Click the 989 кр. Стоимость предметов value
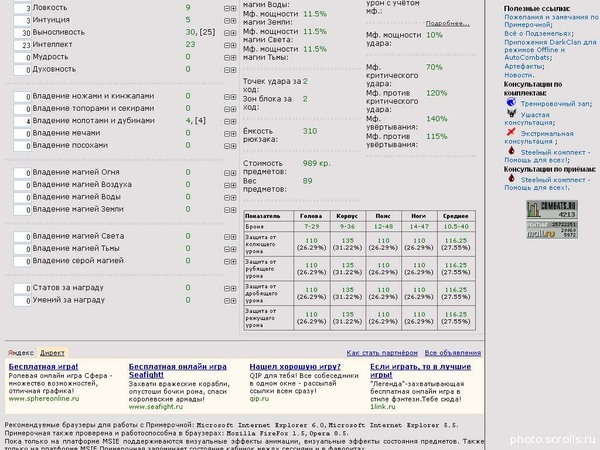Viewport: 600px width, 450px height. click(316, 163)
